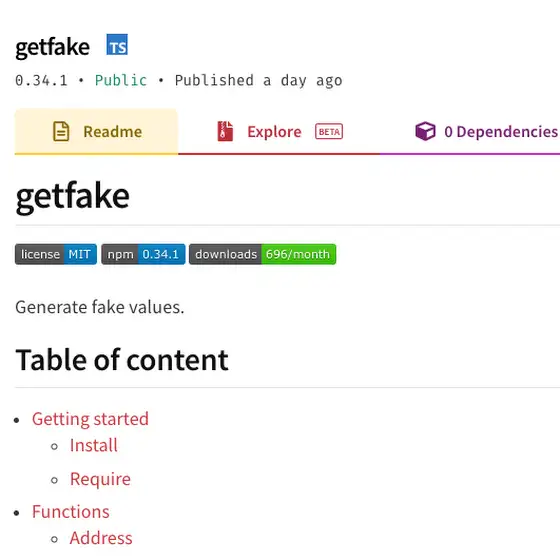Follow the Getting started link
Screen dimensions: 560x560
[x=90, y=419]
